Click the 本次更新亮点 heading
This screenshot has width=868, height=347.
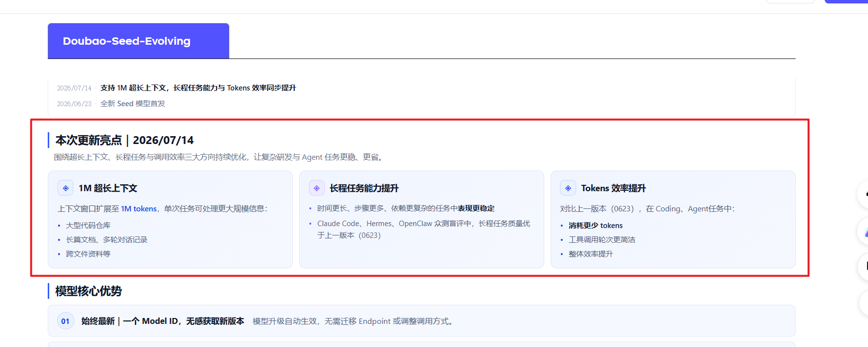124,140
